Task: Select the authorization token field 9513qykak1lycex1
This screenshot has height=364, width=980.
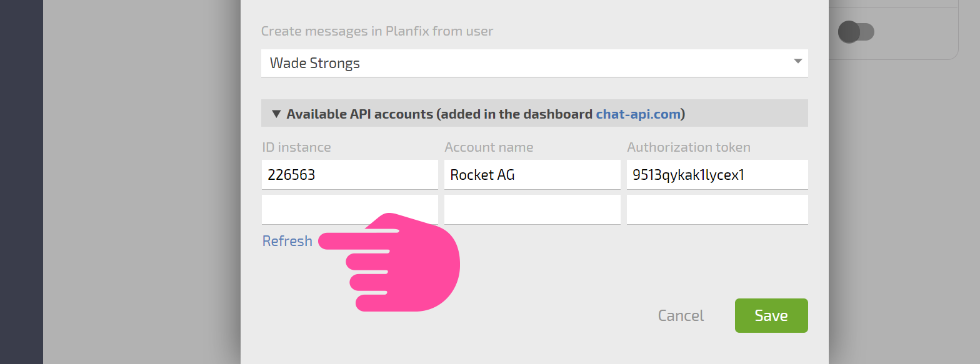Action: click(717, 175)
